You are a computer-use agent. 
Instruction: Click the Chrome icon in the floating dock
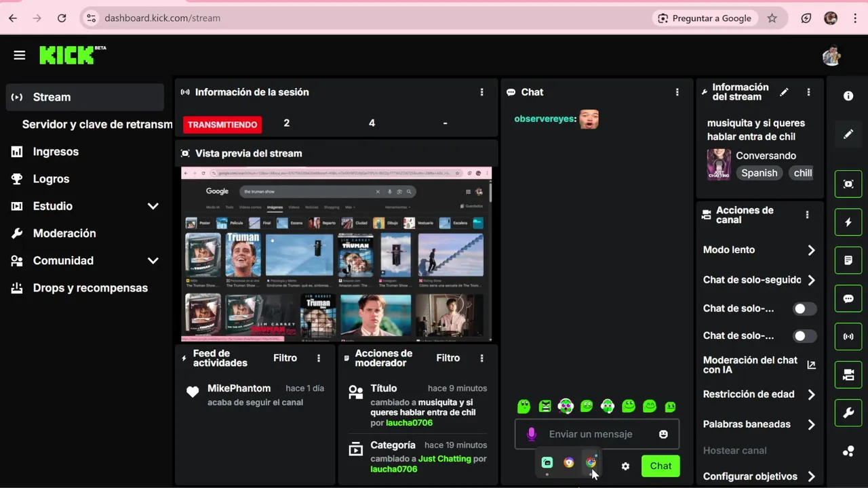tap(591, 462)
